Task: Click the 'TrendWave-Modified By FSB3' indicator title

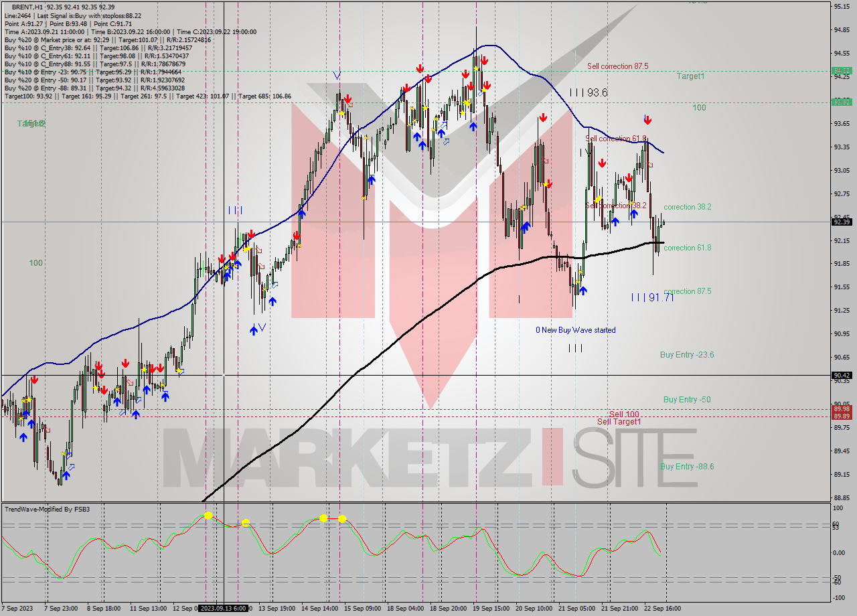Action: tap(47, 510)
